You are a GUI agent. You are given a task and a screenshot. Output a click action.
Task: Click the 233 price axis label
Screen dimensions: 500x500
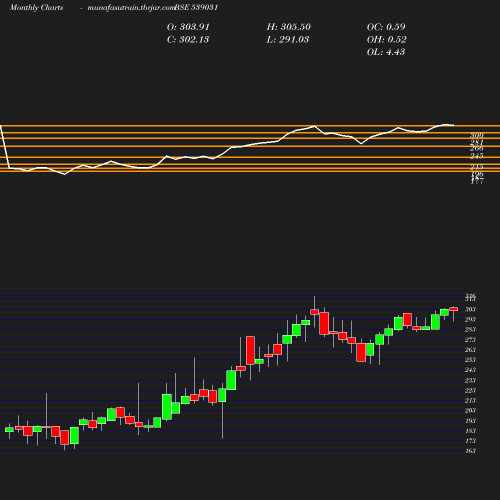pos(470,380)
